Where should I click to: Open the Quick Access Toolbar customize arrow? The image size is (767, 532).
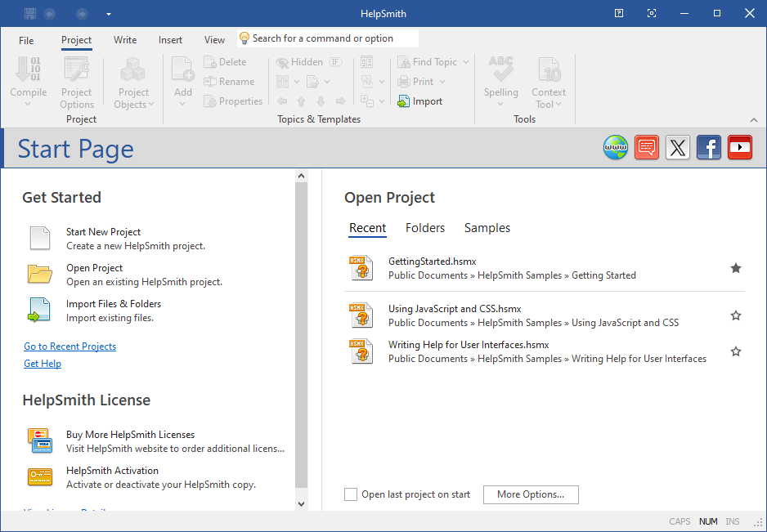click(x=109, y=14)
